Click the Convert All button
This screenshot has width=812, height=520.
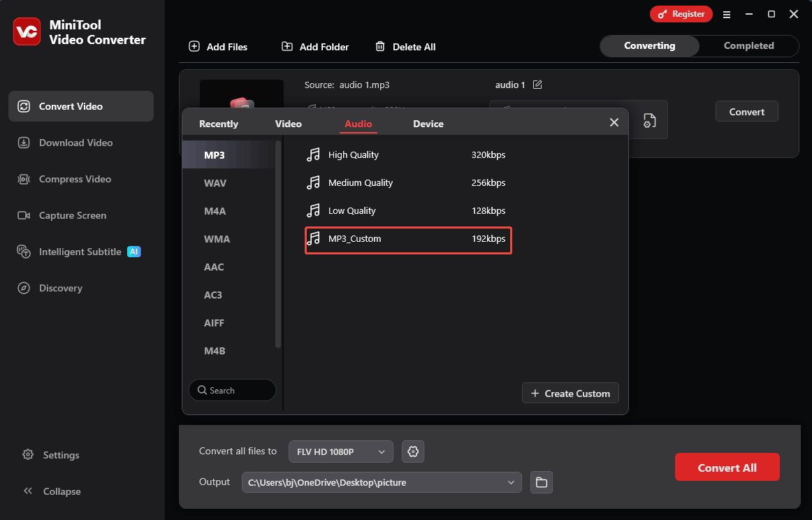tap(727, 467)
